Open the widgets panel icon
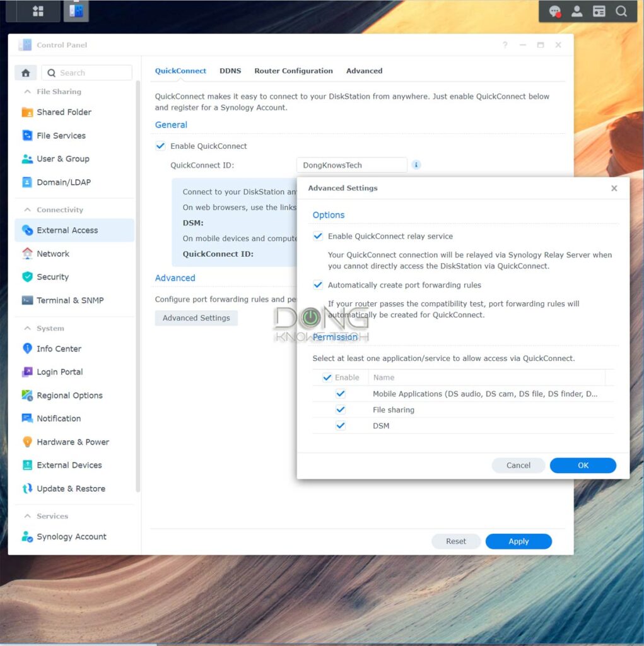The height and width of the screenshot is (646, 644). point(599,11)
